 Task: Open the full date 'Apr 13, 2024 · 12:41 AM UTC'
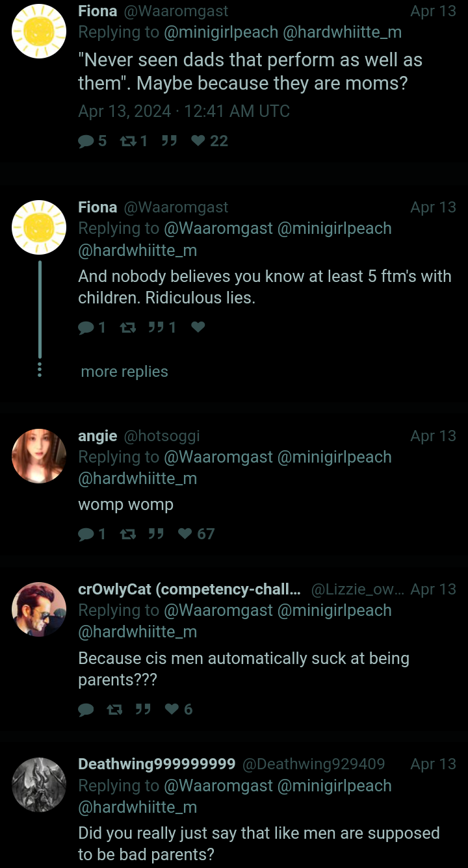coord(184,111)
